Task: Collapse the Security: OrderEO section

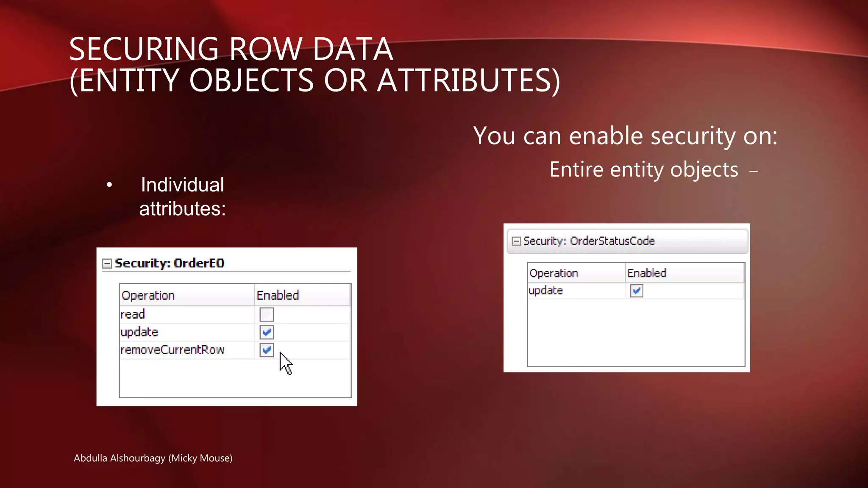Action: (107, 263)
